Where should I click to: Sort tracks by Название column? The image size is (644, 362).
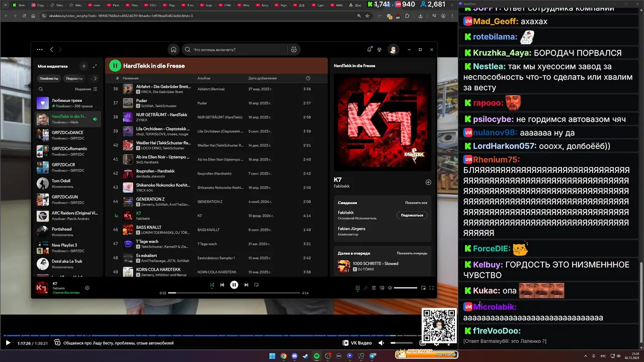click(x=130, y=78)
